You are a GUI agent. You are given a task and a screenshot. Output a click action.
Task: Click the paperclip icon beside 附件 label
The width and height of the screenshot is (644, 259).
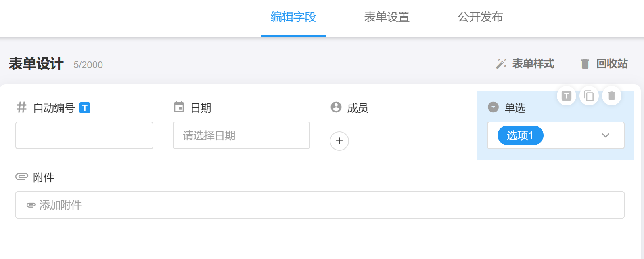point(22,177)
